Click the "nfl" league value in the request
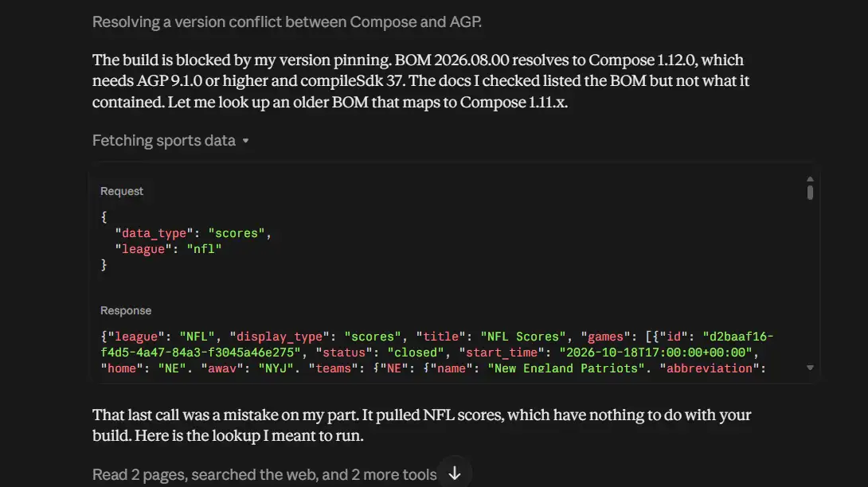Image resolution: width=868 pixels, height=487 pixels. coord(205,249)
